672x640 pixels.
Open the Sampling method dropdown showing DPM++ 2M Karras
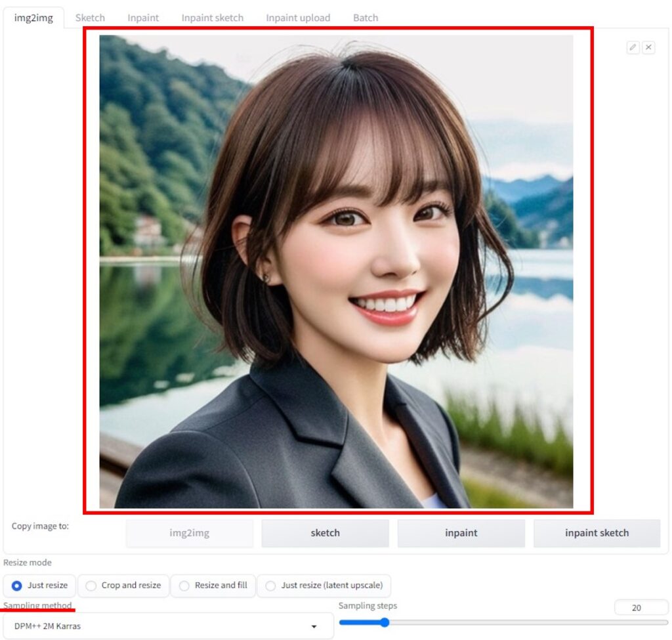168,626
